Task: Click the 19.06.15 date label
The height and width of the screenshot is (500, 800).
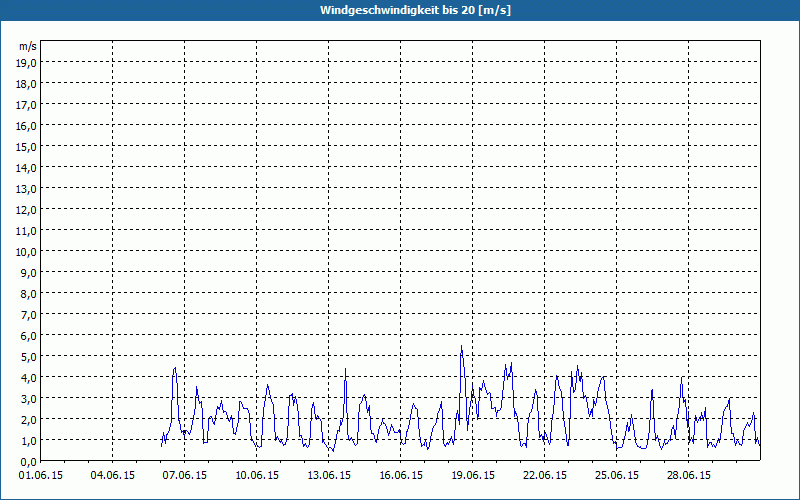Action: (472, 476)
